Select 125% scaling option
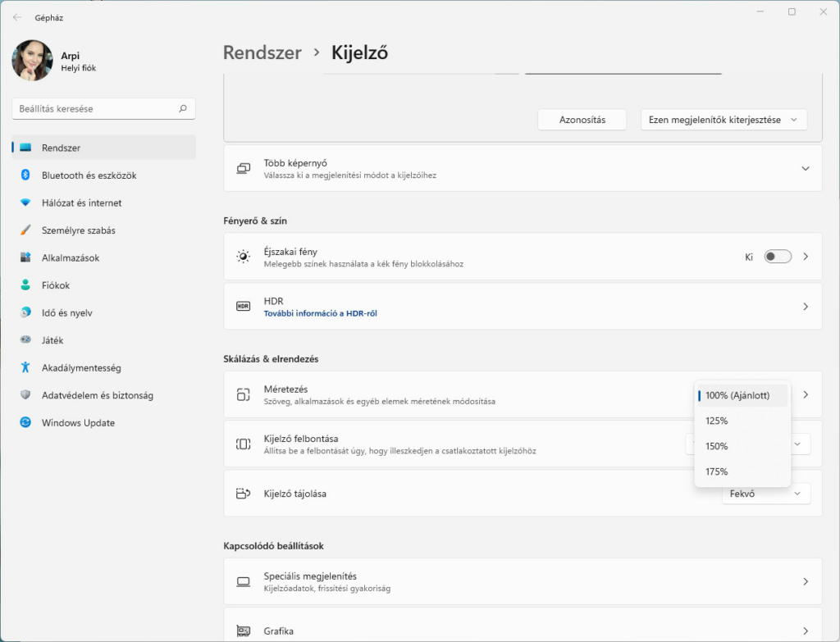This screenshot has width=840, height=642. point(717,421)
